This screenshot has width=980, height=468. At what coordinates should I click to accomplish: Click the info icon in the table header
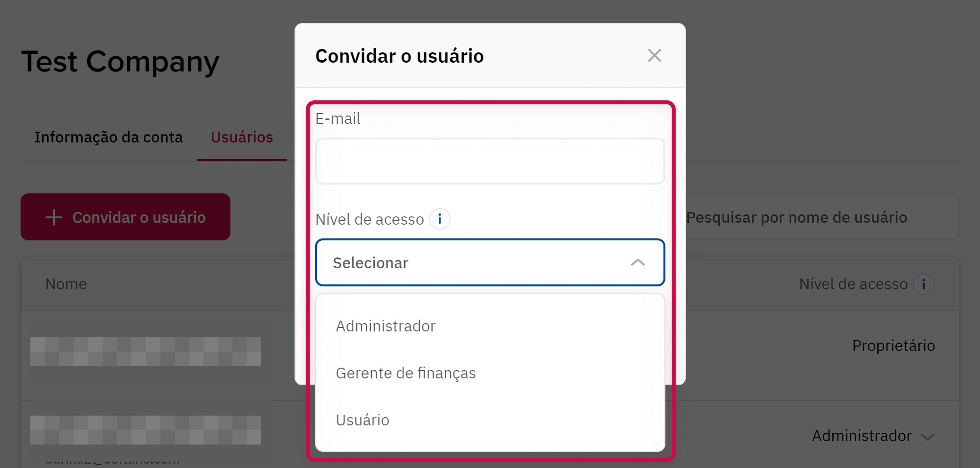tap(923, 284)
